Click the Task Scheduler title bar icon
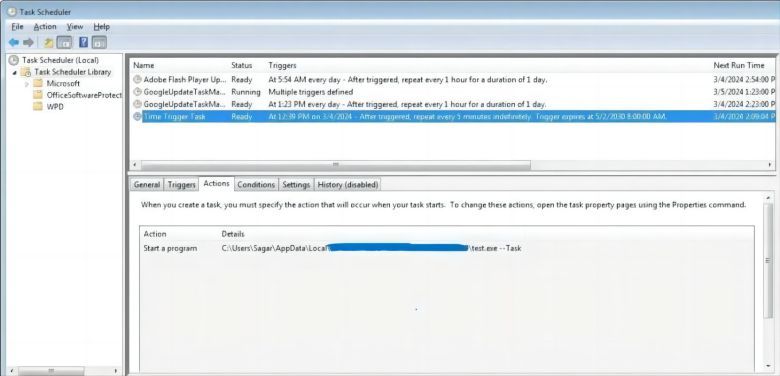Screen dimensions: 780x376 tap(11, 11)
